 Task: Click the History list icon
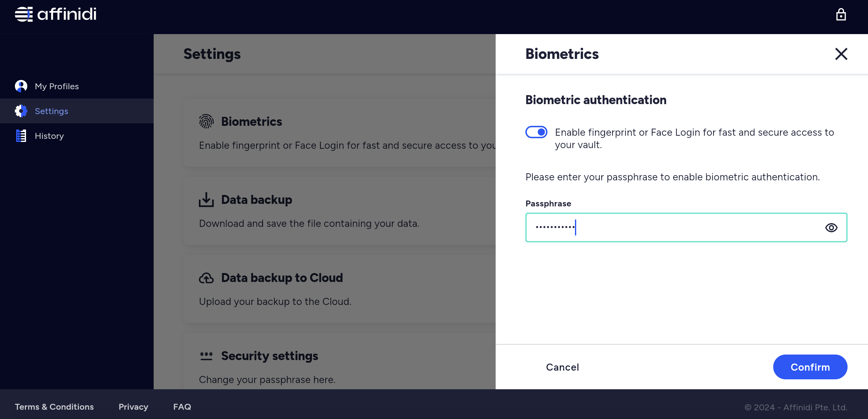20,136
